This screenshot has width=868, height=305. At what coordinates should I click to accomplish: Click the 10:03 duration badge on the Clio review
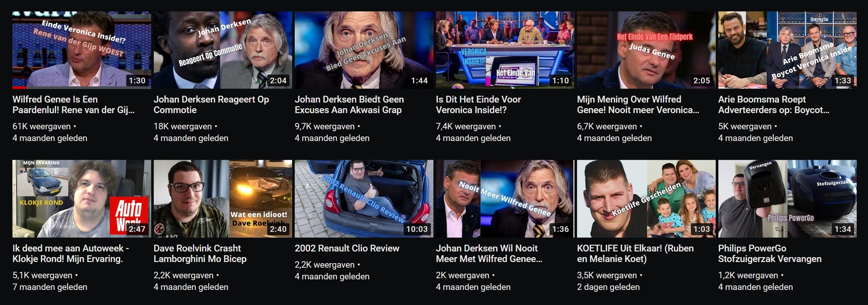[x=416, y=229]
